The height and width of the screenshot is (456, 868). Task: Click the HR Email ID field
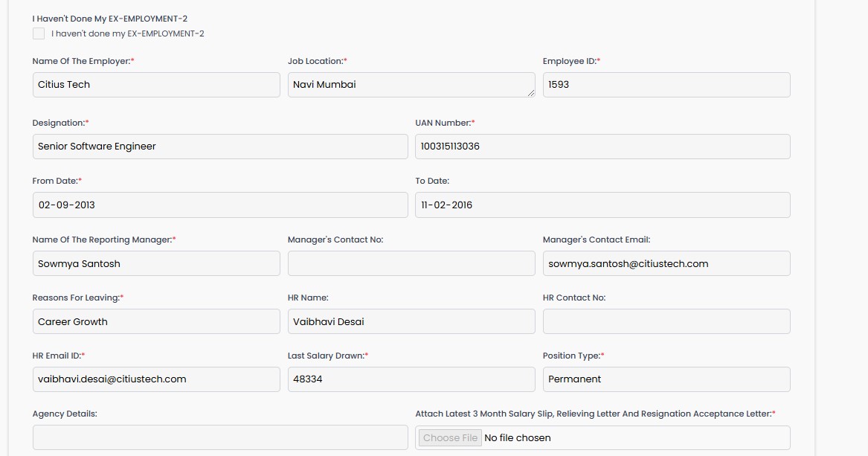coord(156,379)
